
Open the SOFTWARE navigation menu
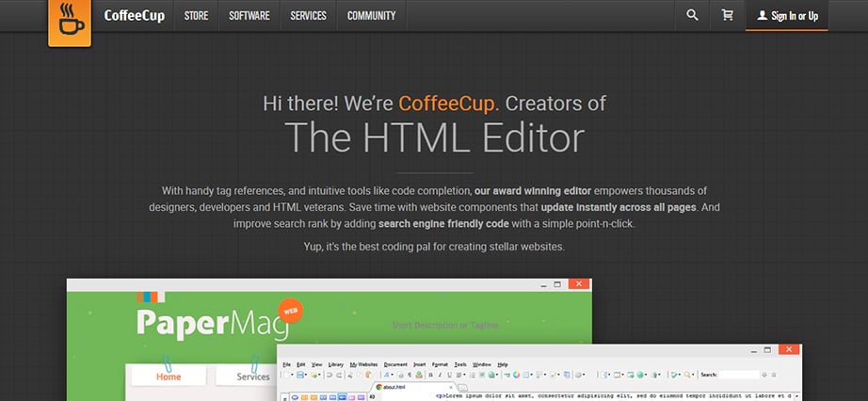coord(249,15)
